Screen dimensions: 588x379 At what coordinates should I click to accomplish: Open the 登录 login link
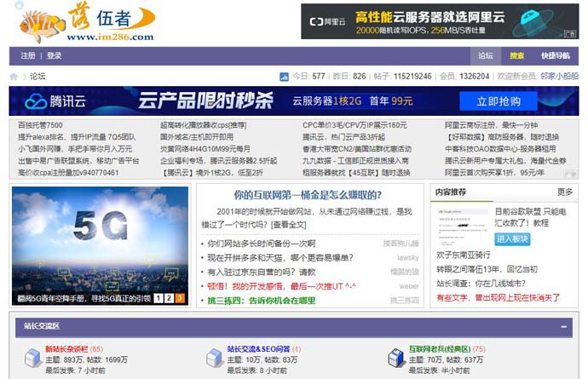pos(54,56)
